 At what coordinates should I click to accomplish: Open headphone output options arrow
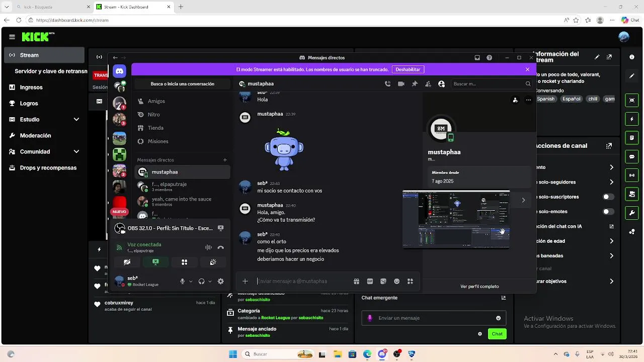pyautogui.click(x=210, y=282)
